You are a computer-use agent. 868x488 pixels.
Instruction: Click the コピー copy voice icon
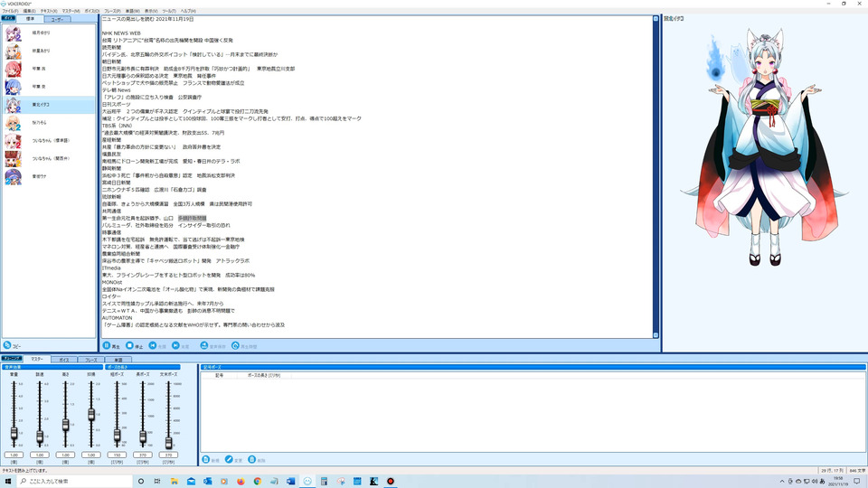7,345
